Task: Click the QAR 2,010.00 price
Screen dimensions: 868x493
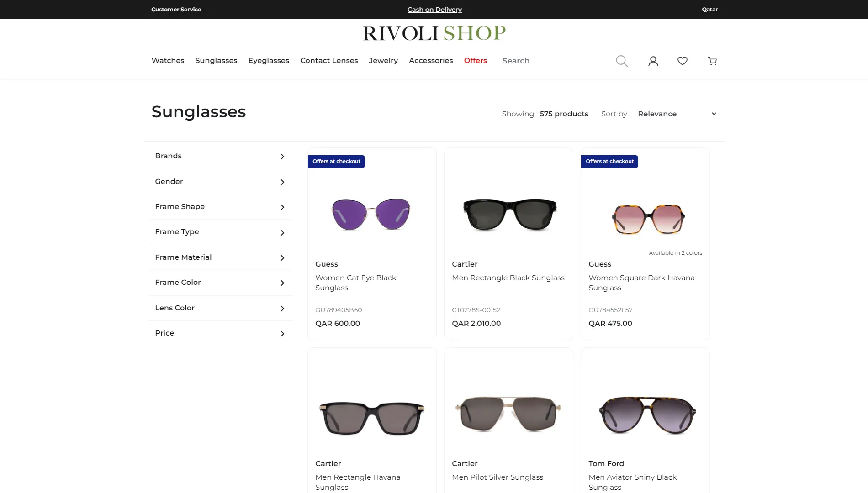Action: point(476,324)
